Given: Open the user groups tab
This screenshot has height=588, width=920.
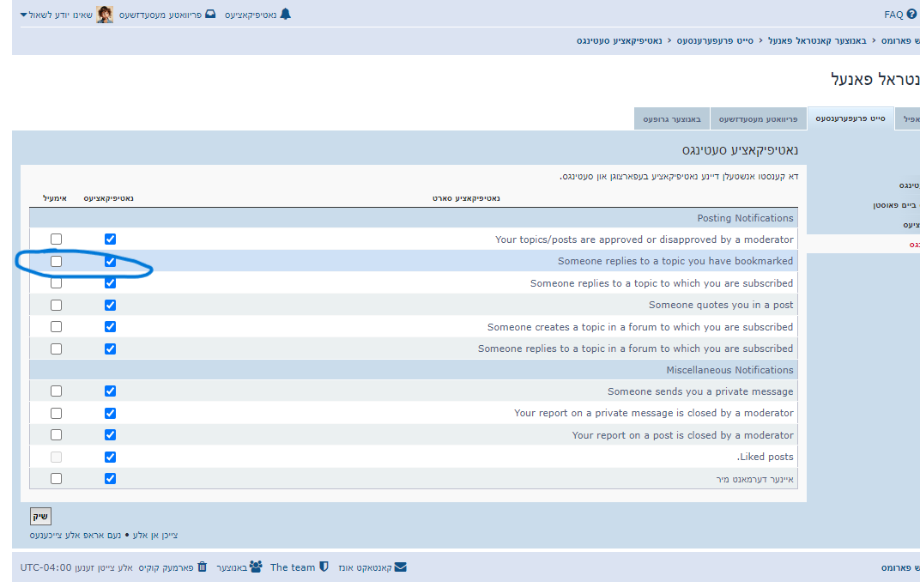Looking at the screenshot, I should pyautogui.click(x=672, y=118).
